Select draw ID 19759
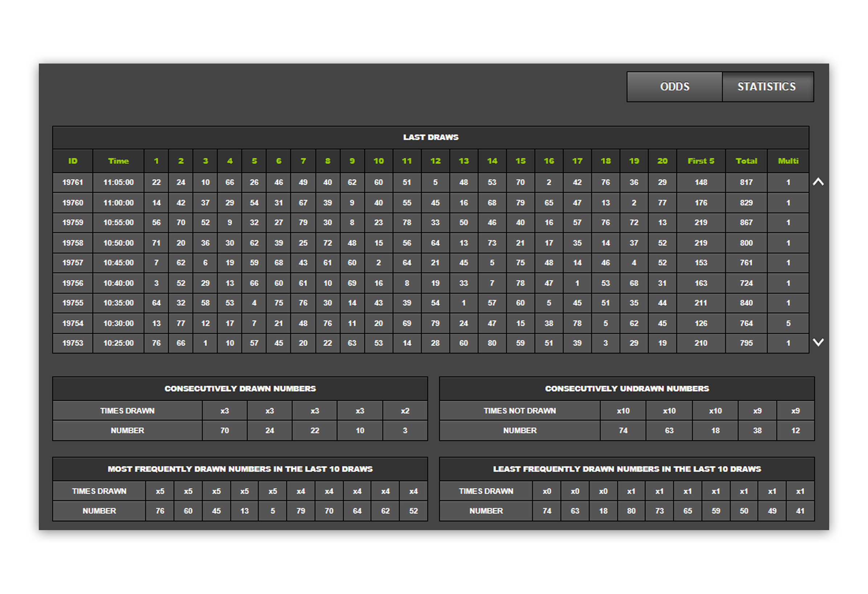Image resolution: width=868 pixels, height=594 pixels. pyautogui.click(x=73, y=223)
